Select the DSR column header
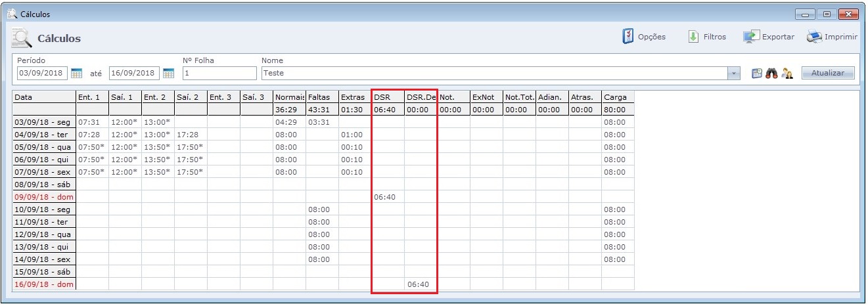This screenshot has width=868, height=306. [388, 97]
